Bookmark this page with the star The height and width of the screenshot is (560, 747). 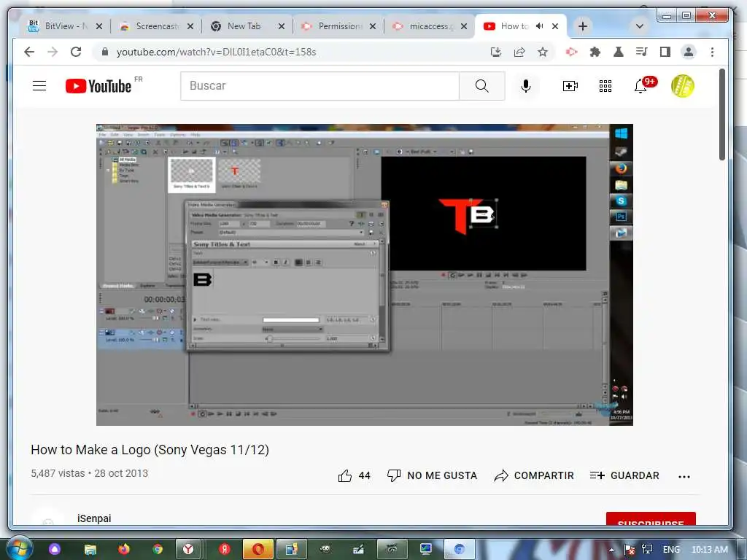click(543, 52)
